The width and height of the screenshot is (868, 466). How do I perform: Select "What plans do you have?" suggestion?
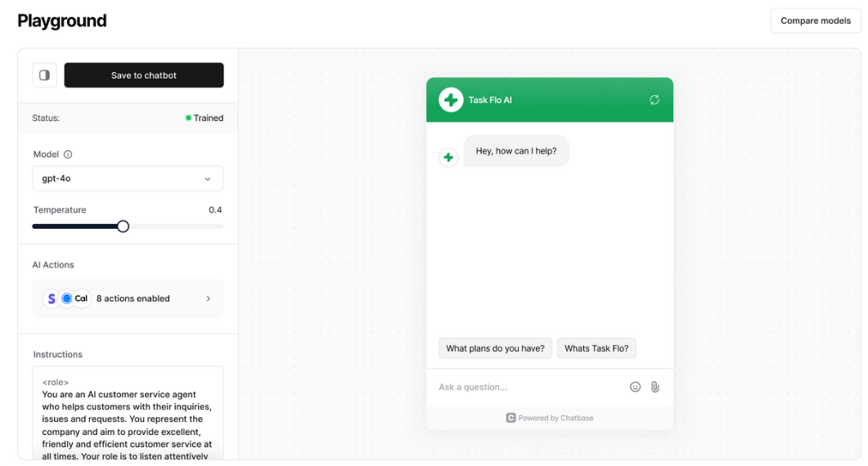pos(496,348)
